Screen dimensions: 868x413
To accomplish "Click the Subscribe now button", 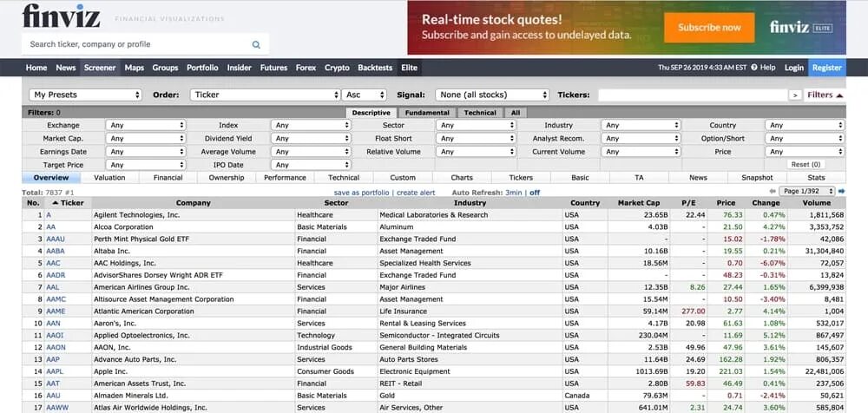I will point(709,27).
